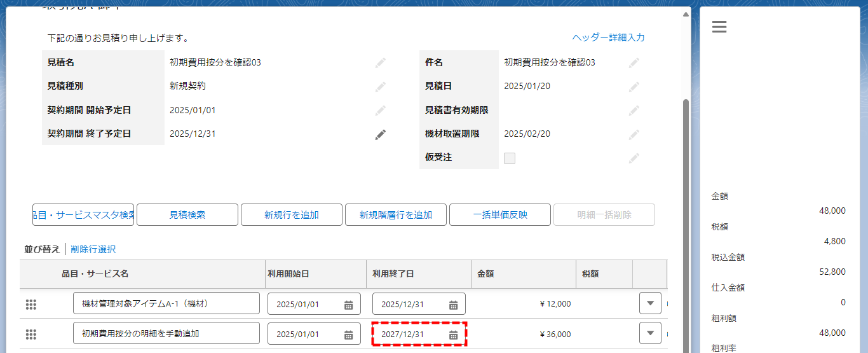Screen dimensions: 868x353
Task: Click the 見積検索 button
Action: [187, 215]
